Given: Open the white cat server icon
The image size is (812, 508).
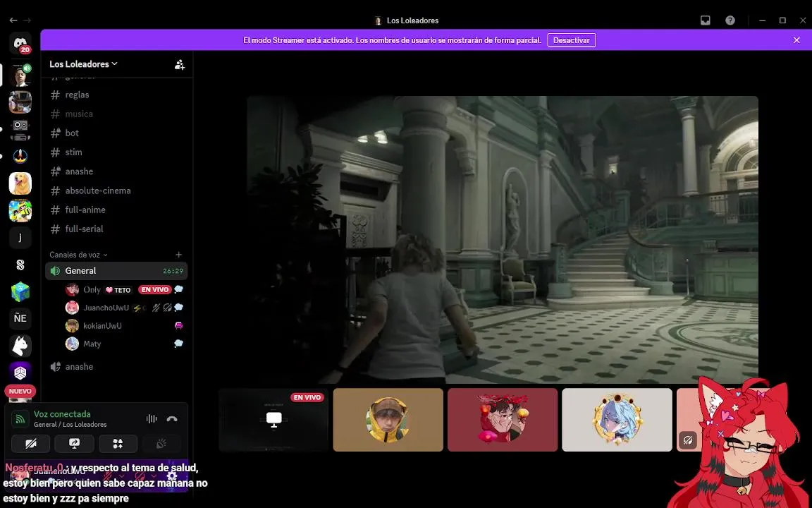Looking at the screenshot, I should point(20,346).
